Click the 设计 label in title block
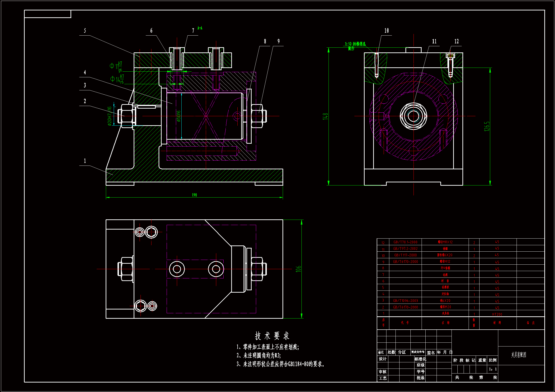Screen dimensions: 555x392 pyautogui.click(x=382, y=359)
